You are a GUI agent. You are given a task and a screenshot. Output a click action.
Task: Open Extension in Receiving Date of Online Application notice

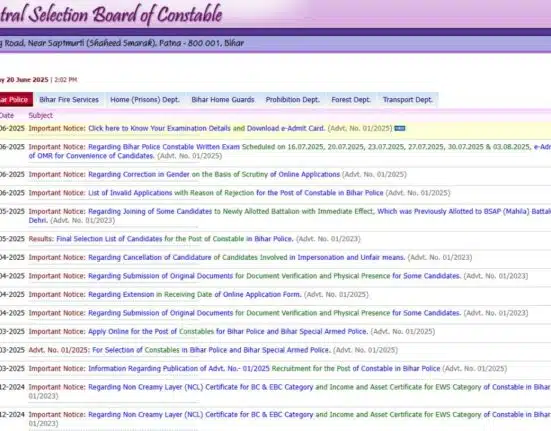(195, 294)
